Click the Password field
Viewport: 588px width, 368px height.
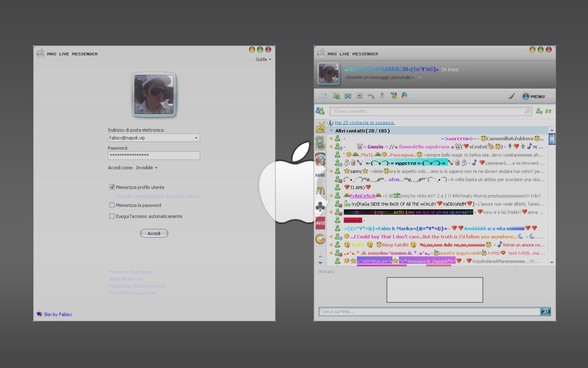(154, 155)
